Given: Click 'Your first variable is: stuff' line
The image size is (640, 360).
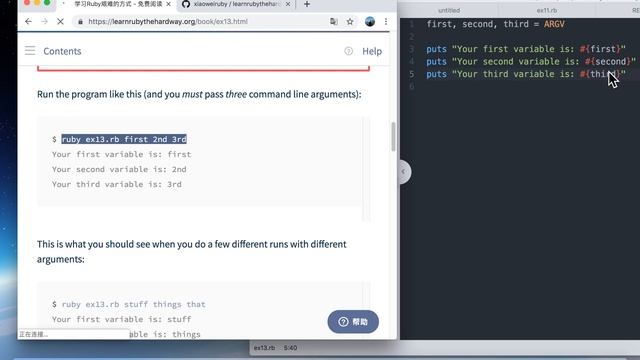Looking at the screenshot, I should (121, 319).
